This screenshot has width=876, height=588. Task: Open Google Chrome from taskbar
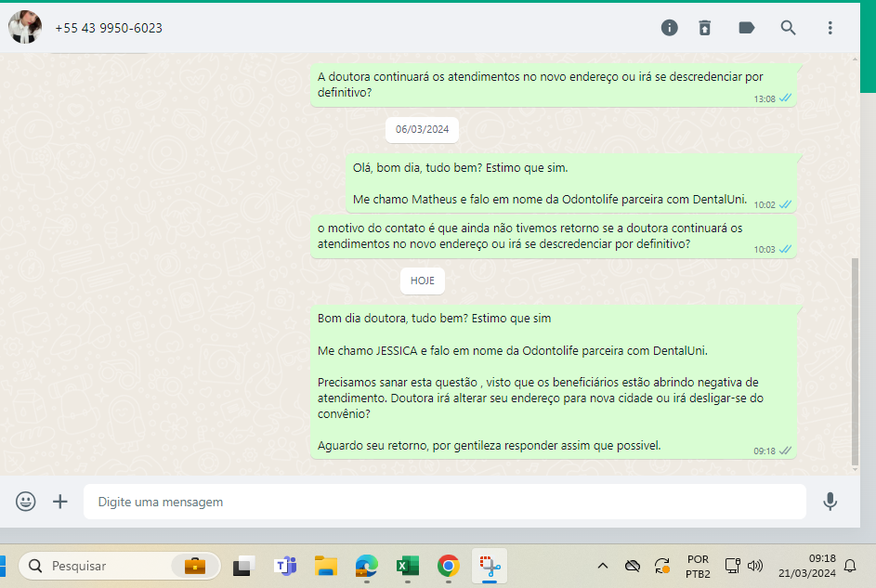(449, 566)
